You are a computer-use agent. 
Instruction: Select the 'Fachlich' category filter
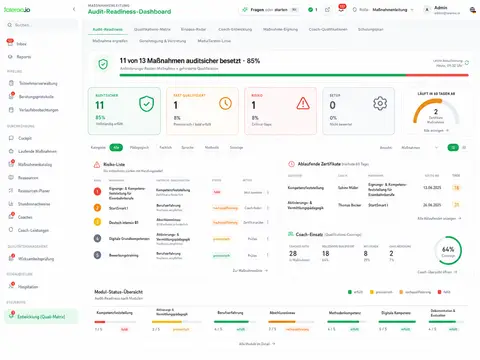click(x=165, y=147)
